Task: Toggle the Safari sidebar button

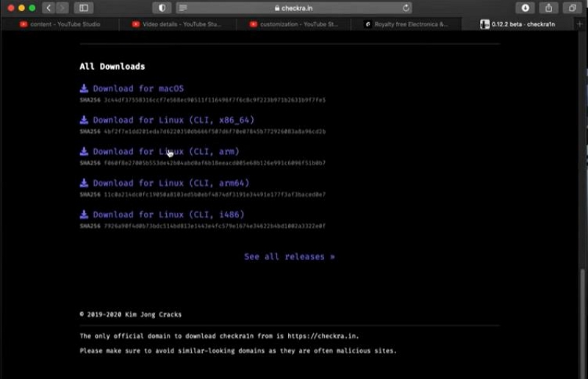Action: (82, 7)
